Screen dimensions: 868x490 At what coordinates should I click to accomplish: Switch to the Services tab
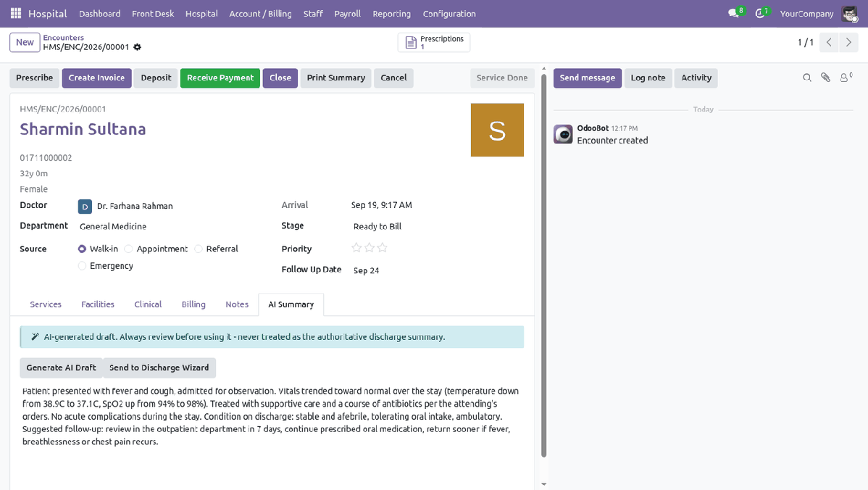point(46,304)
